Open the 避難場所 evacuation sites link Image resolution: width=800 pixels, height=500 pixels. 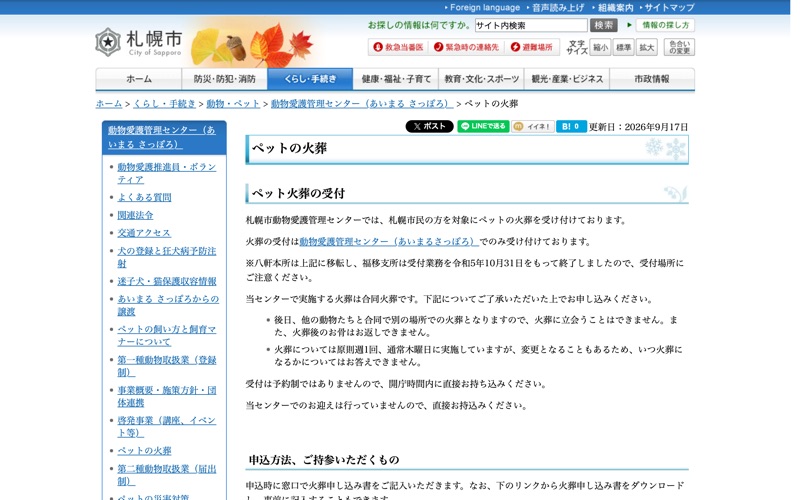pos(531,47)
